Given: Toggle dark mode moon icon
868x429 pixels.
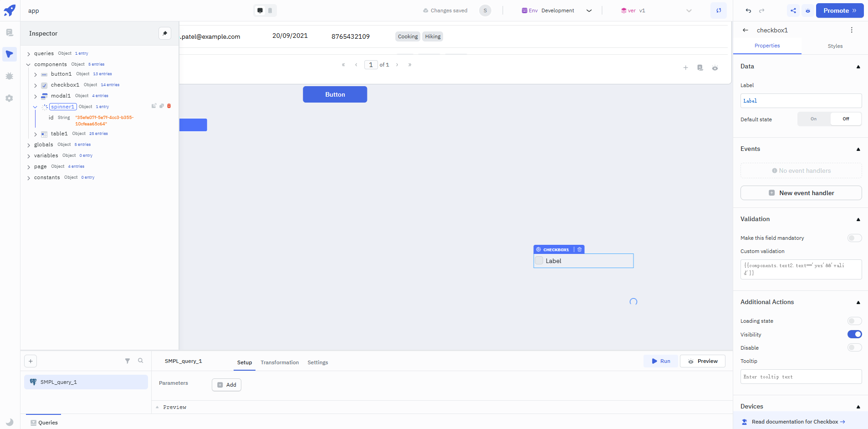Looking at the screenshot, I should click(10, 422).
